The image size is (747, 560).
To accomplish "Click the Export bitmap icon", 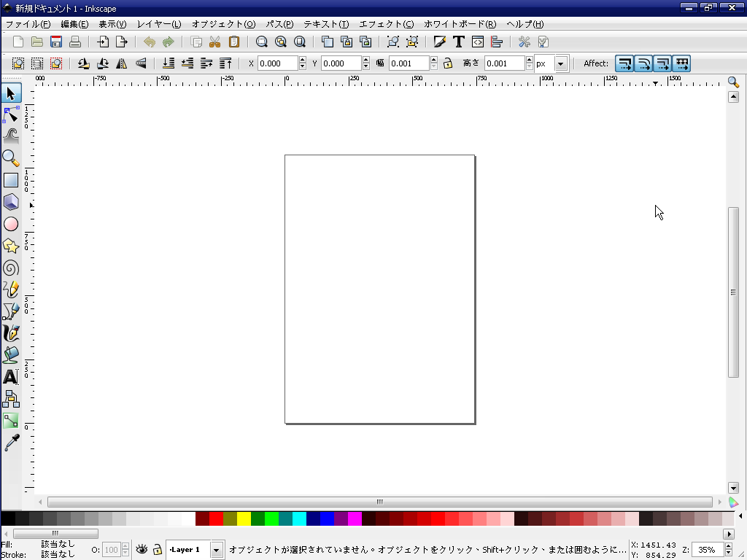I will point(122,42).
